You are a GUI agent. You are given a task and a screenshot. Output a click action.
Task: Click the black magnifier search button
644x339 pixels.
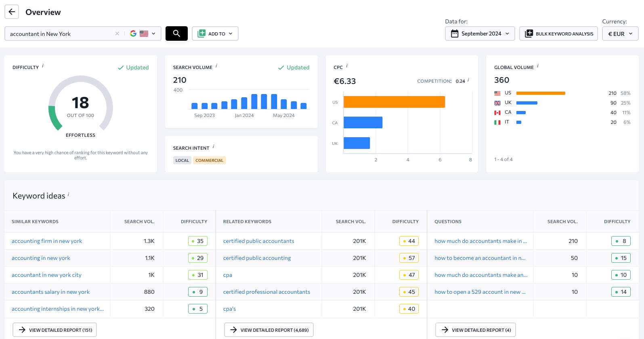176,33
